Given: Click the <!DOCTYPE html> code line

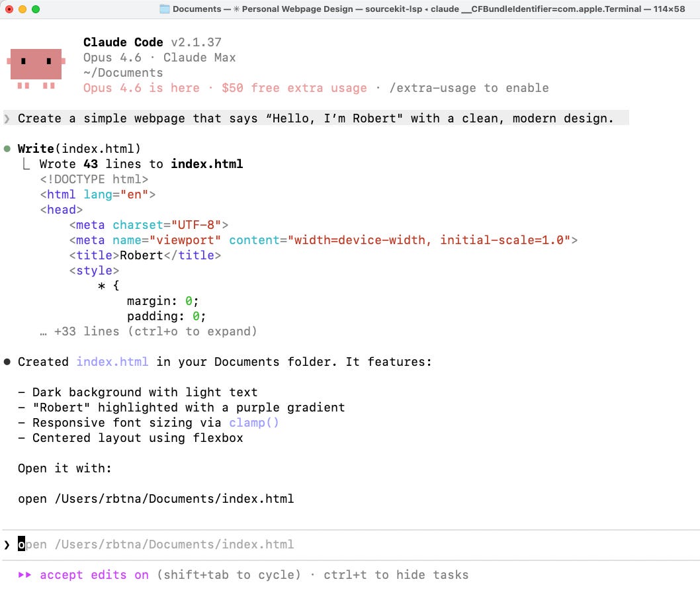Looking at the screenshot, I should (94, 179).
